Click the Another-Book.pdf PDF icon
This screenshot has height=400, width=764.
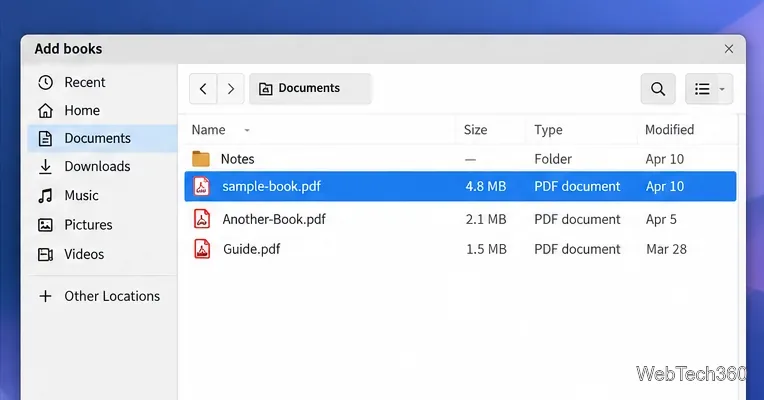click(202, 219)
